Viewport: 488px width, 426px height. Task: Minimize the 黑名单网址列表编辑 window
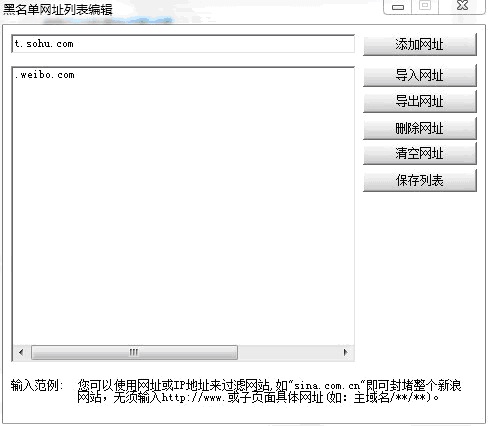[398, 7]
